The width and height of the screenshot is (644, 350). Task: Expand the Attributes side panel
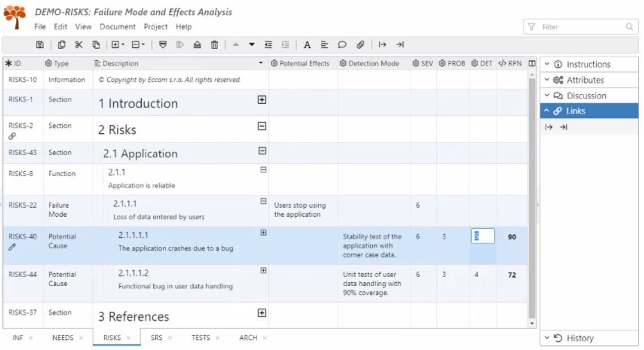point(585,80)
